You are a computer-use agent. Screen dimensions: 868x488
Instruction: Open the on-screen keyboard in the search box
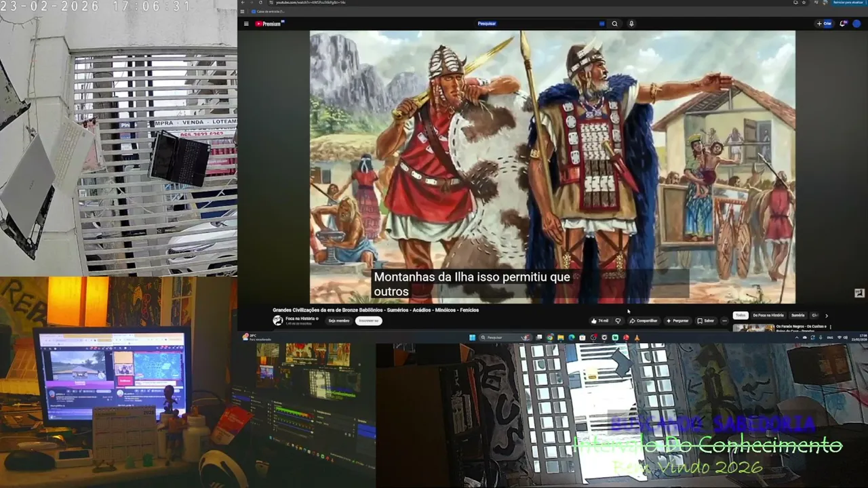pos(601,24)
